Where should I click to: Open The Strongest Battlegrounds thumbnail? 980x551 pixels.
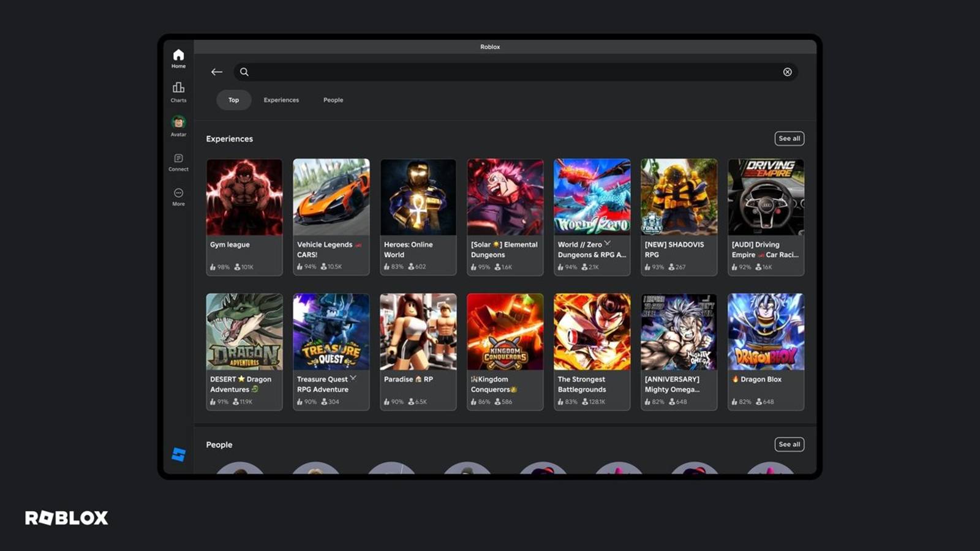(x=592, y=332)
